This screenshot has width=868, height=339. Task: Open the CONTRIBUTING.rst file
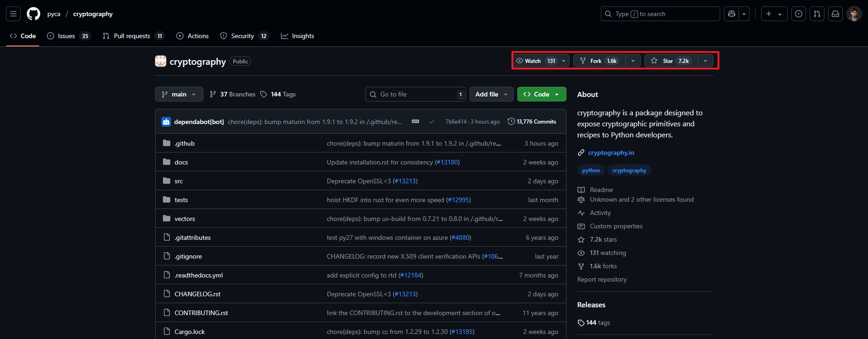(x=201, y=313)
